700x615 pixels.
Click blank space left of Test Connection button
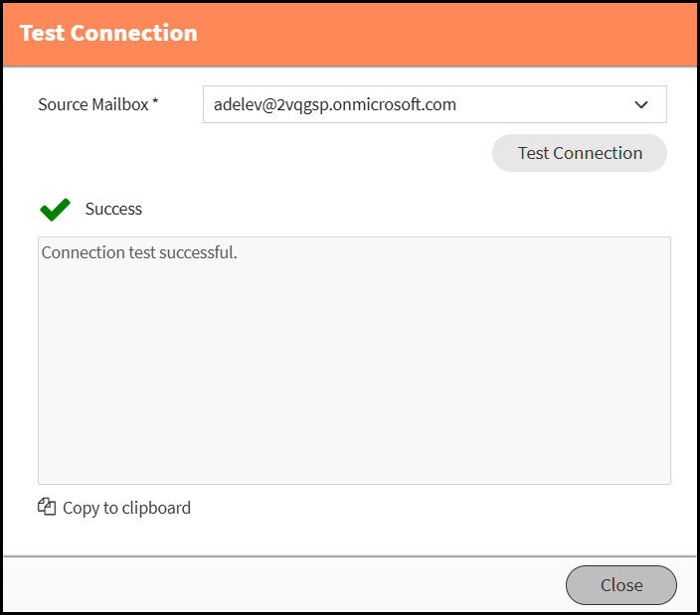(x=298, y=153)
